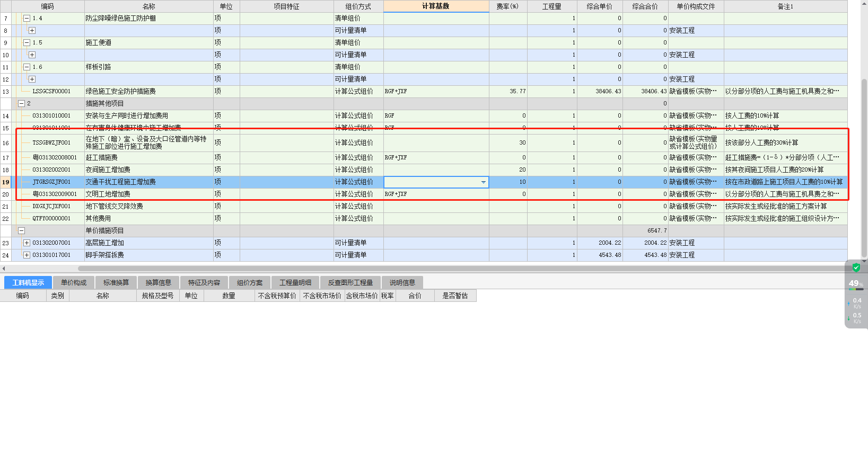Click the 组价方式 column header

(x=358, y=6)
